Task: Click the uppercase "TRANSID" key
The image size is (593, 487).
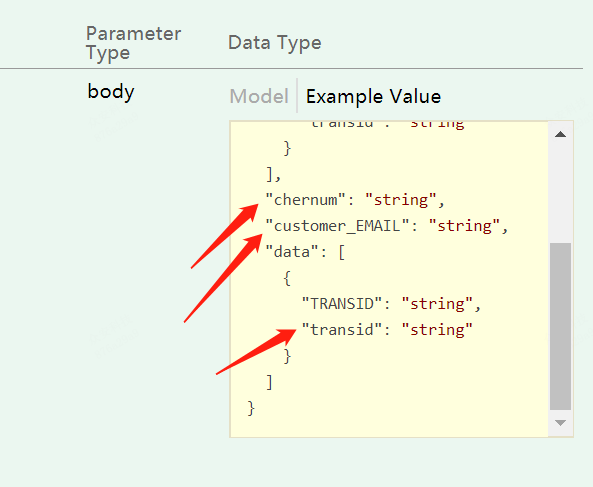Action: point(342,304)
